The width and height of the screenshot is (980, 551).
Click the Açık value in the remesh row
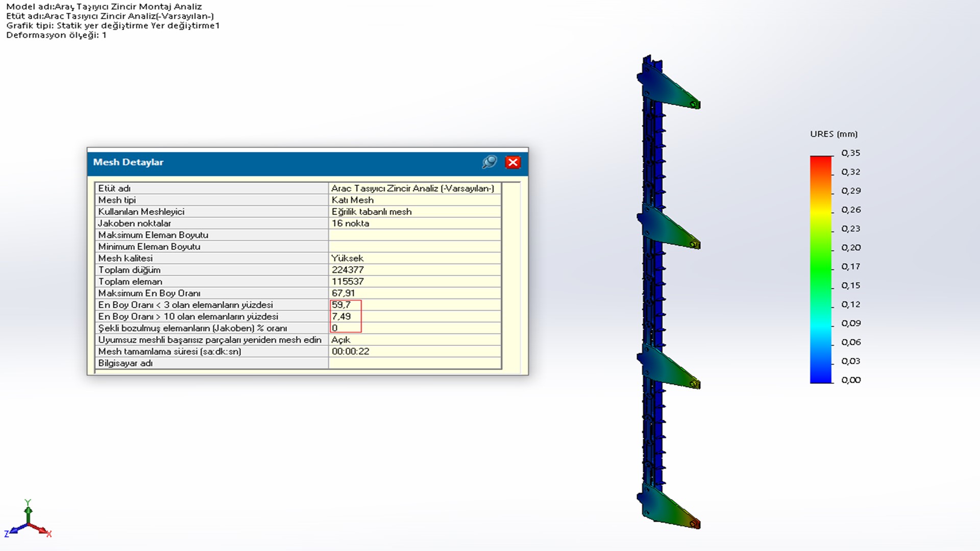click(x=340, y=340)
